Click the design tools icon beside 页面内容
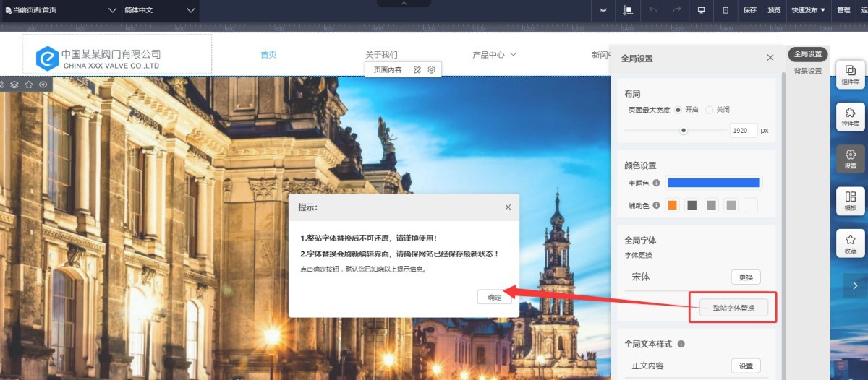868x380 pixels. coord(417,69)
